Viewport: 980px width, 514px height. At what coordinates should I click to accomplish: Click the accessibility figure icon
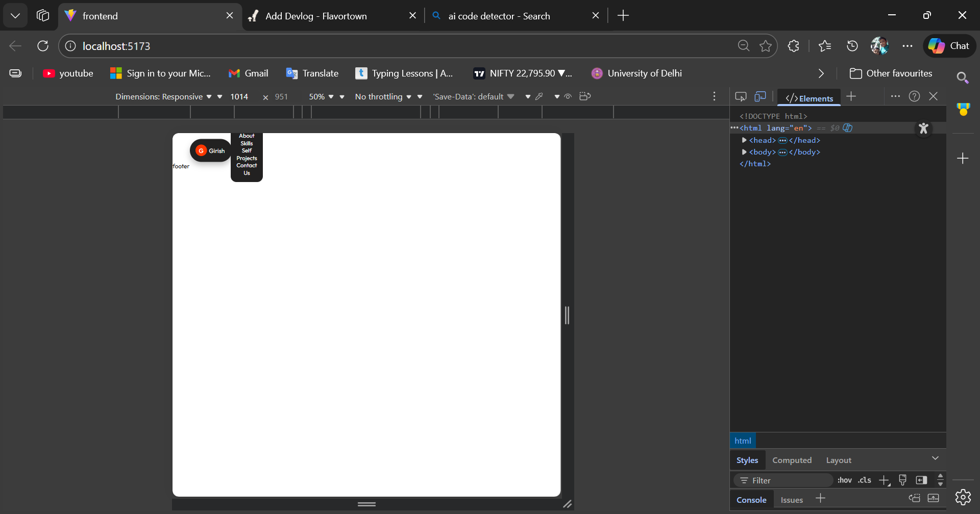(x=923, y=128)
